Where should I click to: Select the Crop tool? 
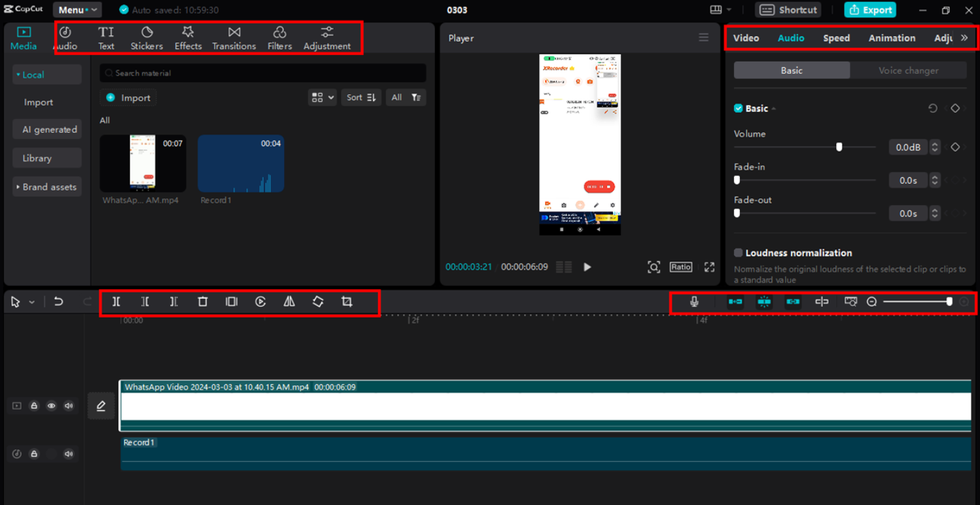[x=347, y=302]
